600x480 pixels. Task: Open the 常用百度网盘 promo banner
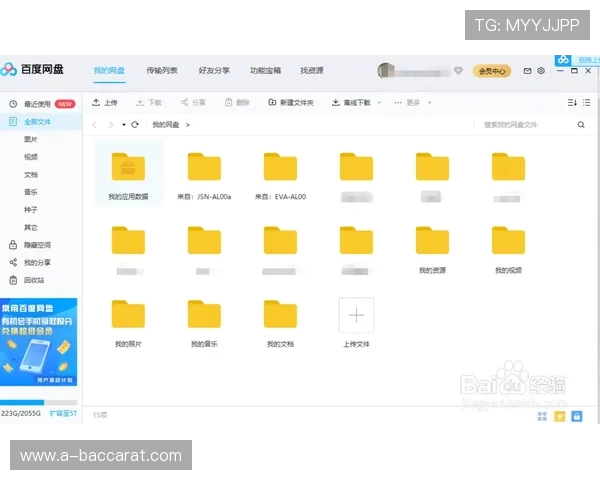(x=38, y=342)
